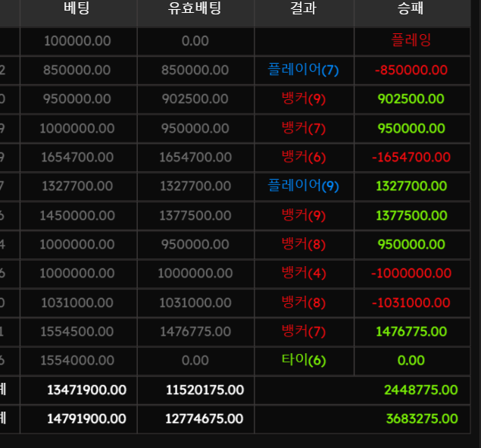Click the 베팅 column header
Viewport: 481px width, 448px height.
coord(78,9)
